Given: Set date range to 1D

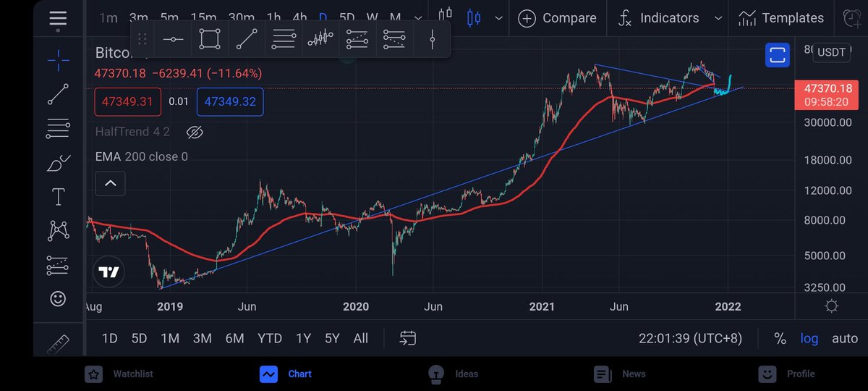Looking at the screenshot, I should pyautogui.click(x=109, y=338).
